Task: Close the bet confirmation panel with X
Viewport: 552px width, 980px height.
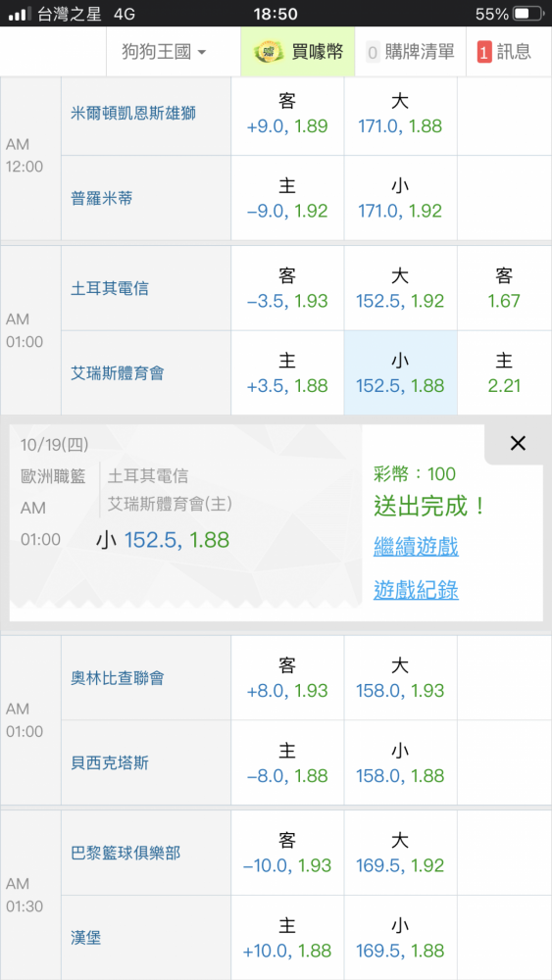Action: click(x=518, y=443)
